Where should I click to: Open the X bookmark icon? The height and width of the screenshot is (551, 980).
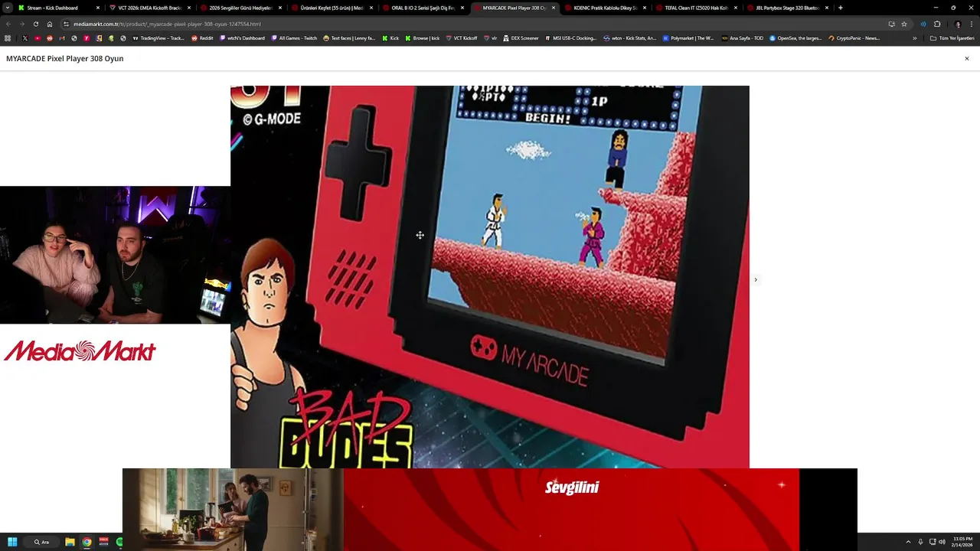pos(24,37)
